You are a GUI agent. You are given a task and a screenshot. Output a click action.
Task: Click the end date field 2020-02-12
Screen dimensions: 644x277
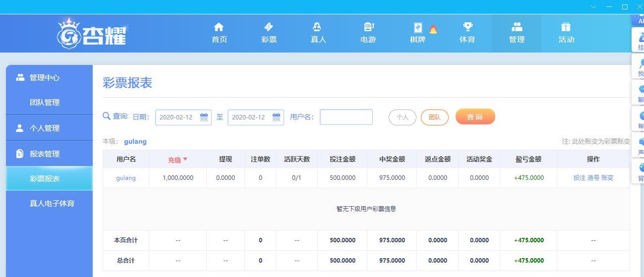click(x=256, y=117)
